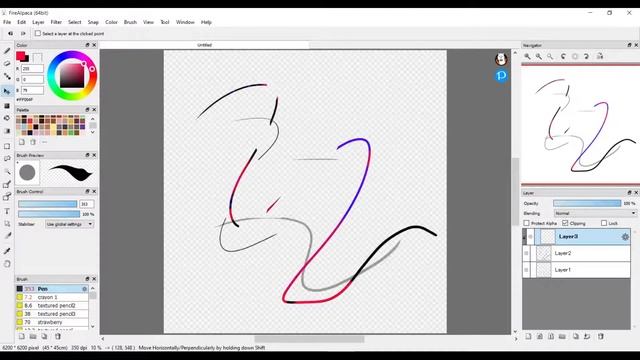Select the Operation tool
This screenshot has height=360, width=640.
click(x=7, y=224)
